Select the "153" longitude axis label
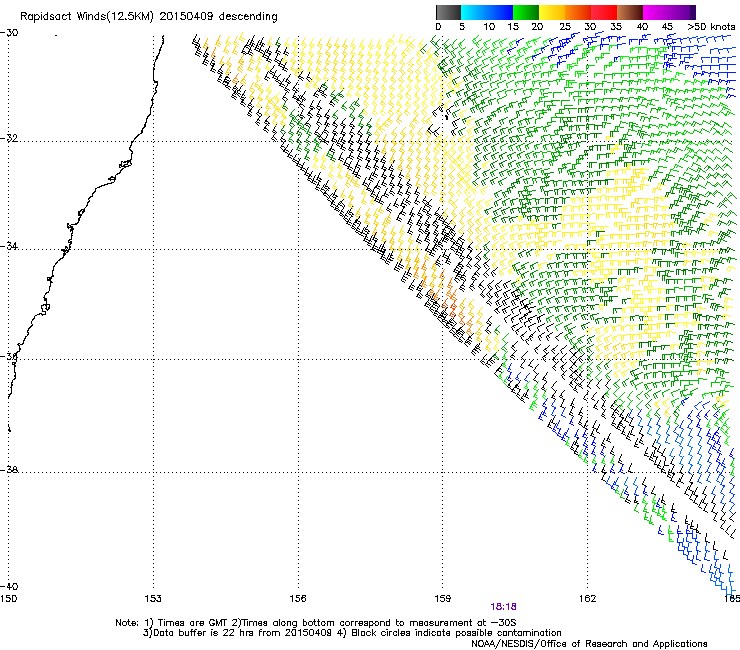740x650 pixels. coord(153,599)
